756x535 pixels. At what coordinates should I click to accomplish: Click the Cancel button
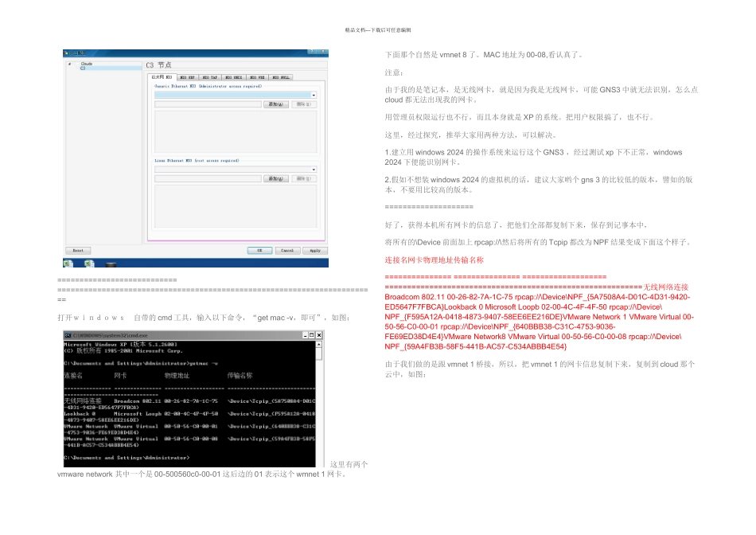click(287, 250)
